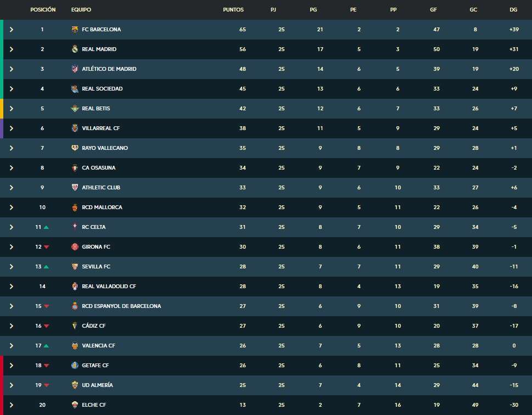
Task: Select the Villarreal CF badge
Action: (75, 128)
